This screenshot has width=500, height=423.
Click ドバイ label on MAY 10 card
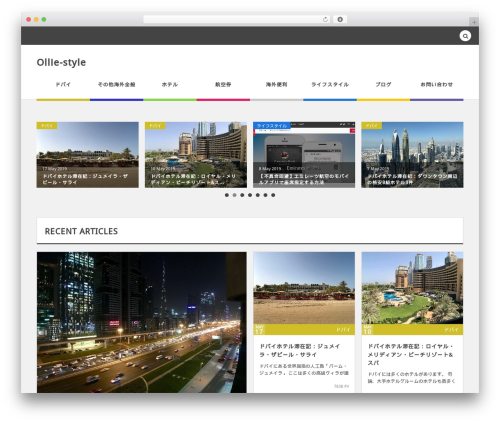[x=451, y=330]
